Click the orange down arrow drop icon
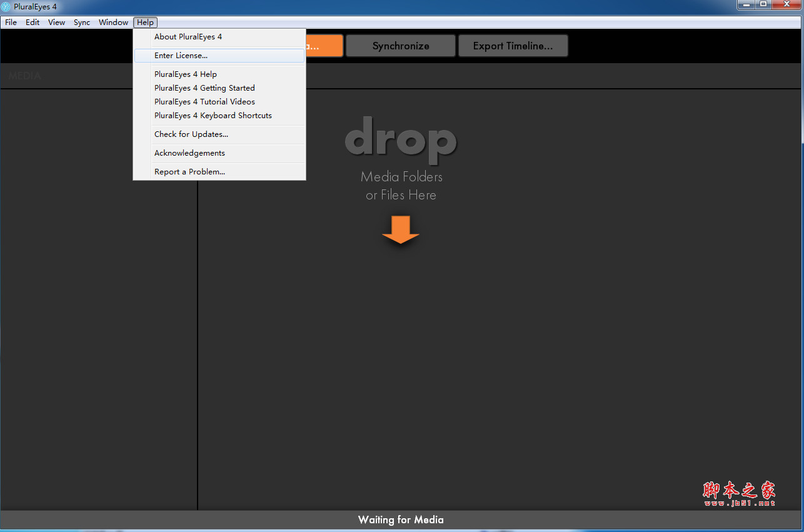The width and height of the screenshot is (804, 532). click(x=401, y=229)
